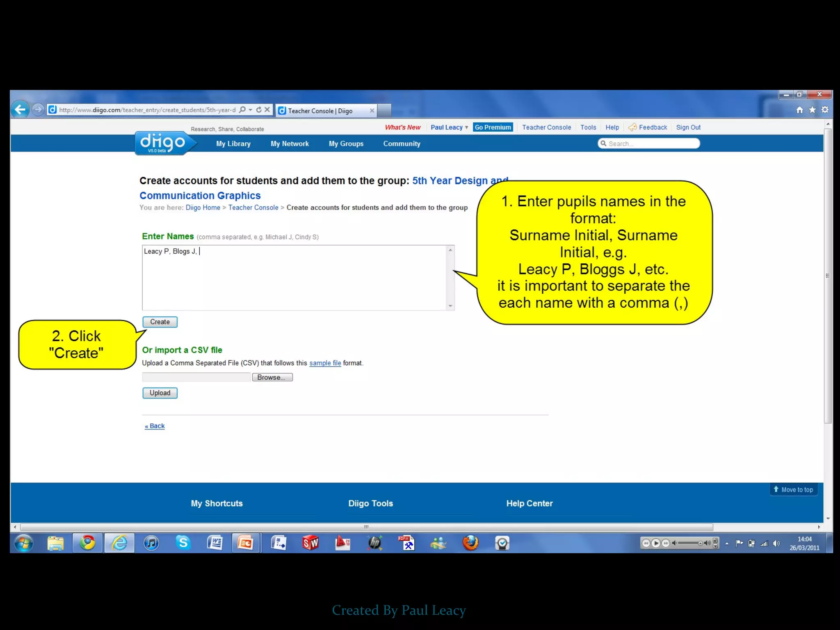The image size is (840, 630).
Task: Click the Create button
Action: pyautogui.click(x=160, y=322)
